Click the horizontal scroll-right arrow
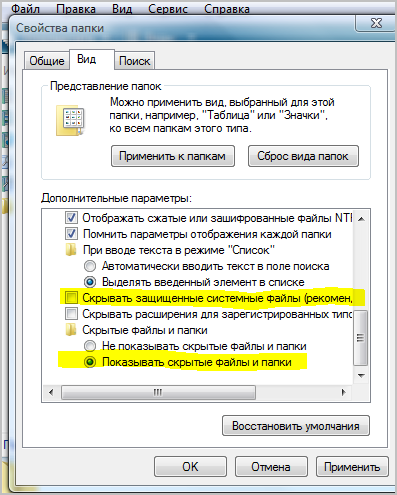 click(343, 392)
